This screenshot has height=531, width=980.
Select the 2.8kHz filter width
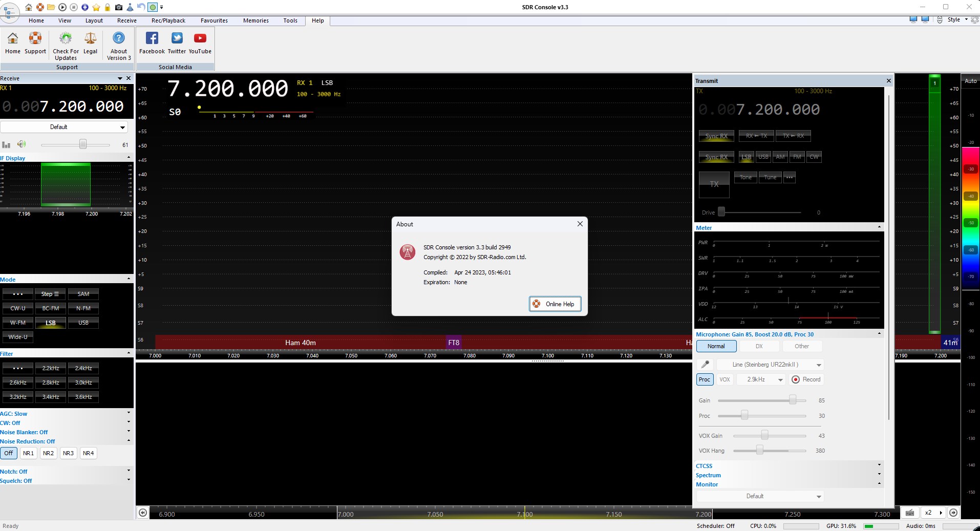(x=51, y=383)
